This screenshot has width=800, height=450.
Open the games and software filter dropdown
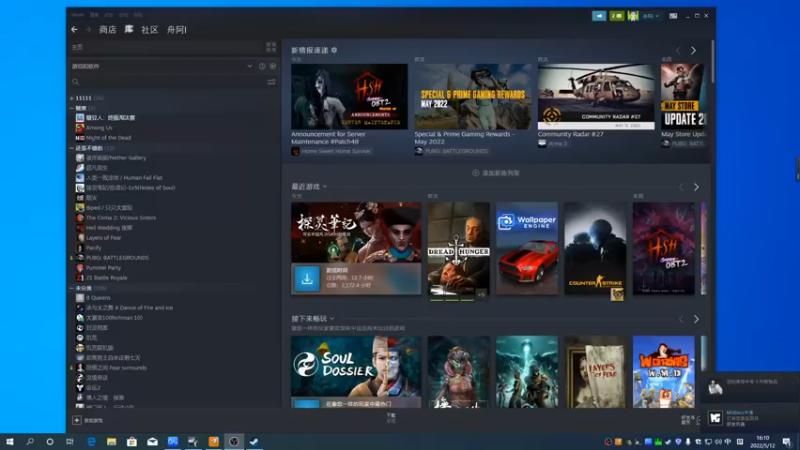click(161, 66)
